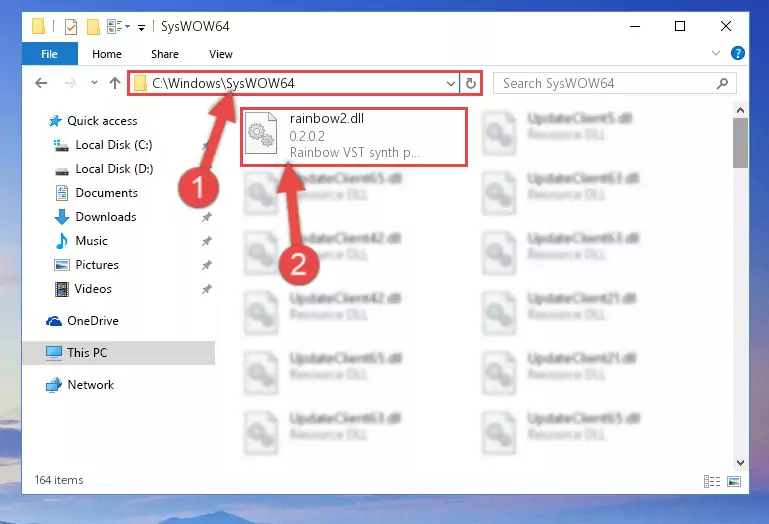Open the Customize Quick Access Toolbar dropdown
Screen dimensions: 769x524
141,27
